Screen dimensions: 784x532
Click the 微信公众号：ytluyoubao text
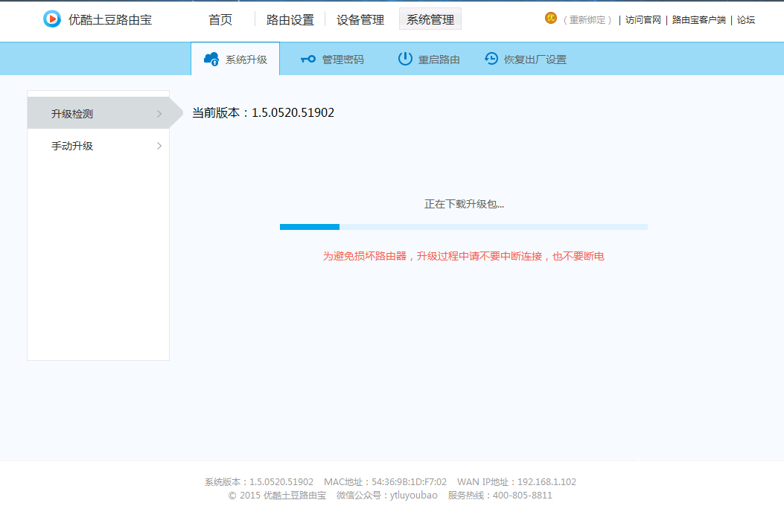[387, 496]
